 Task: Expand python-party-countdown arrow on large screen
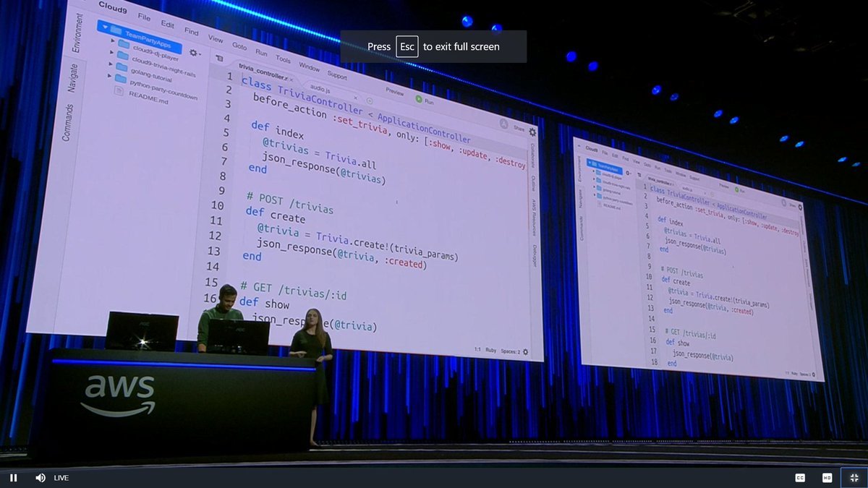tap(111, 74)
